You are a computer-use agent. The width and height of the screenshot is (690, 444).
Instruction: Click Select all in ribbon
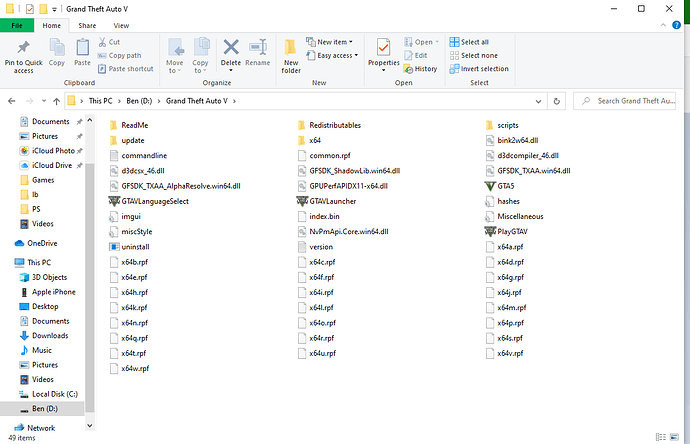(469, 42)
